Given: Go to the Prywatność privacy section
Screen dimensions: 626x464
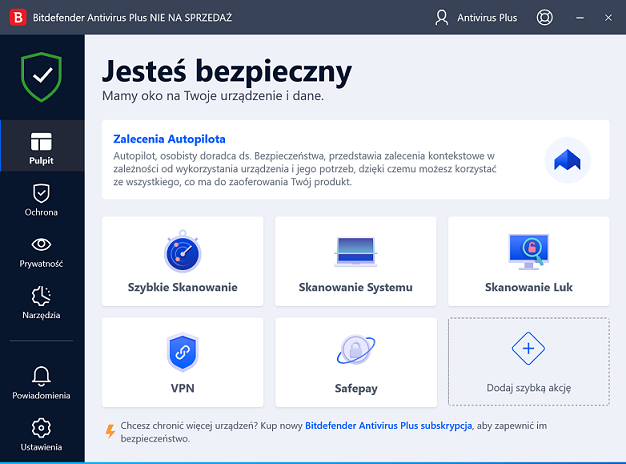Looking at the screenshot, I should click(x=41, y=251).
